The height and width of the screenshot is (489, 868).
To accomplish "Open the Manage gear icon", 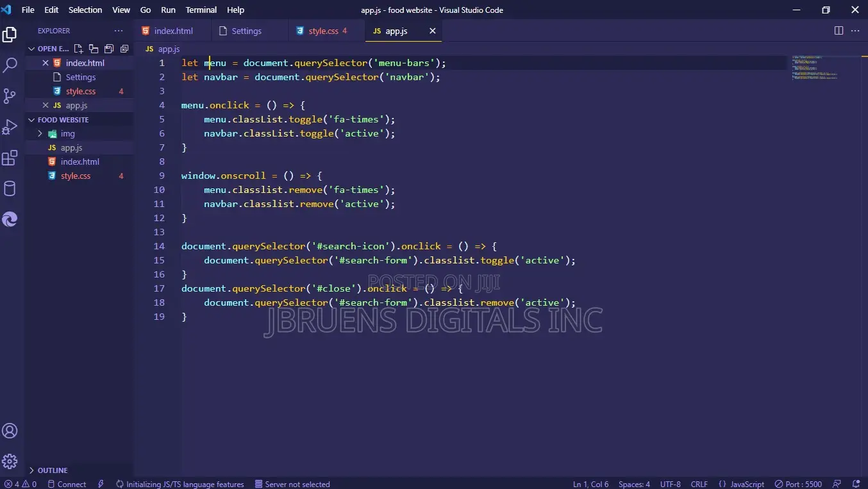I will tap(10, 461).
